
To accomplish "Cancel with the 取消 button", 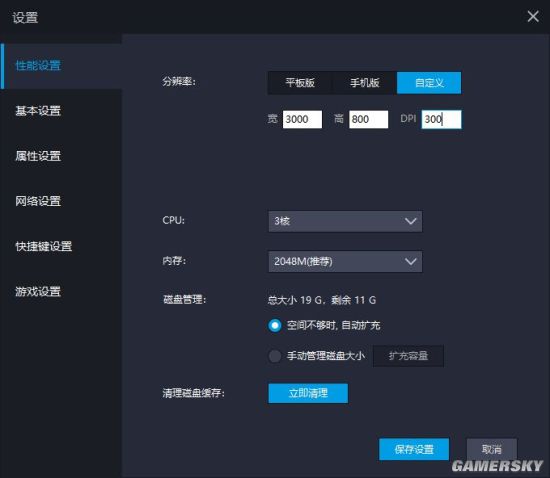I will [491, 449].
